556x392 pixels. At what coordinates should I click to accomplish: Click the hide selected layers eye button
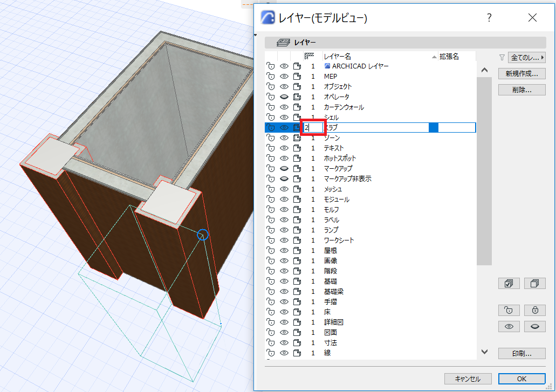click(x=535, y=326)
